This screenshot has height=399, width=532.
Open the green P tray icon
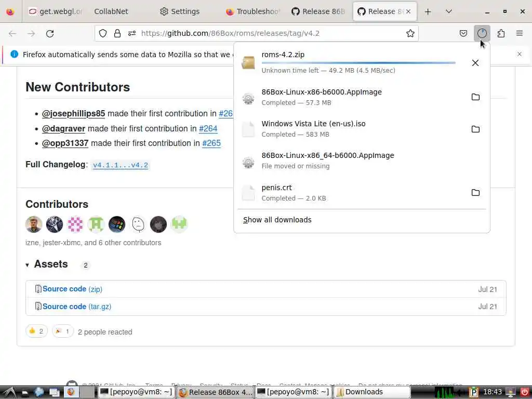473,393
